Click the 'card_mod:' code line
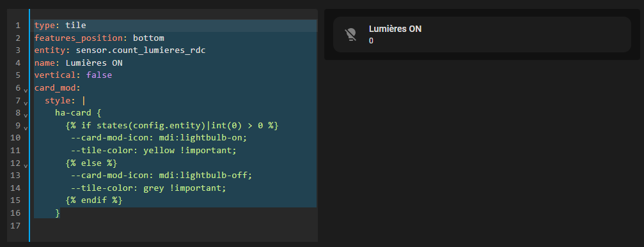The height and width of the screenshot is (247, 644). (58, 88)
